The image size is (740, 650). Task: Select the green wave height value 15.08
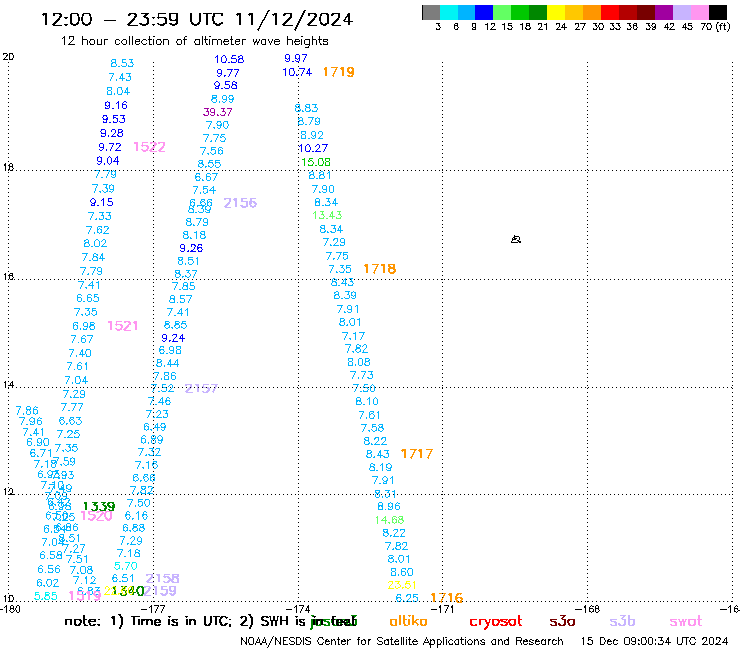point(316,162)
